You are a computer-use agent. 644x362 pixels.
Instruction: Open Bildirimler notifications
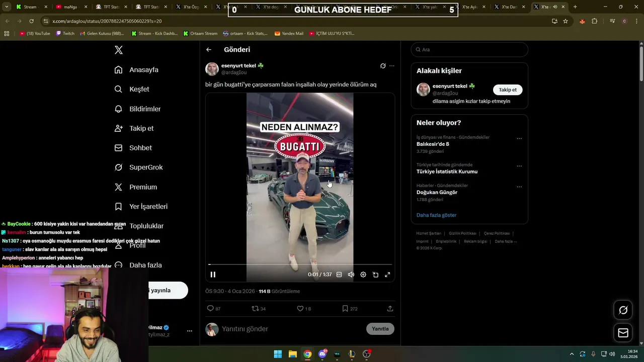[137, 109]
